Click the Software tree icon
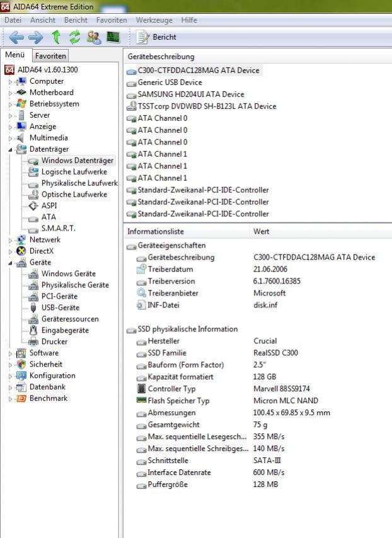 pos(21,353)
